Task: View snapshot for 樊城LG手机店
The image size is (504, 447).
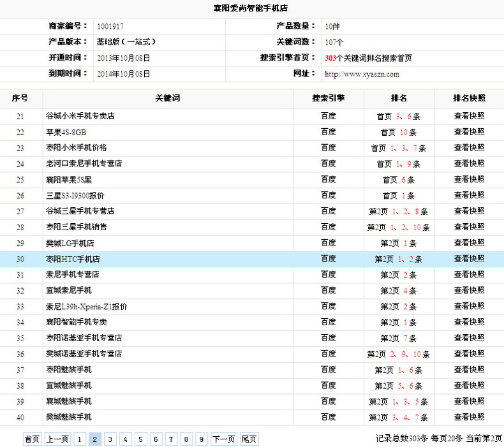Action: 469,243
